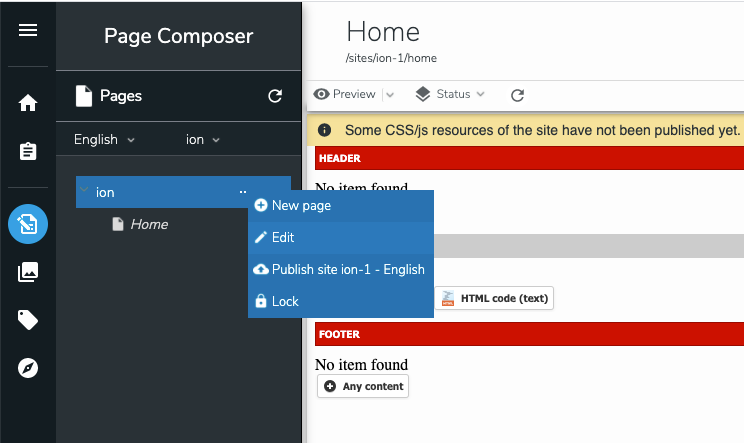
Task: Open the tags icon in sidebar
Action: [x=28, y=320]
